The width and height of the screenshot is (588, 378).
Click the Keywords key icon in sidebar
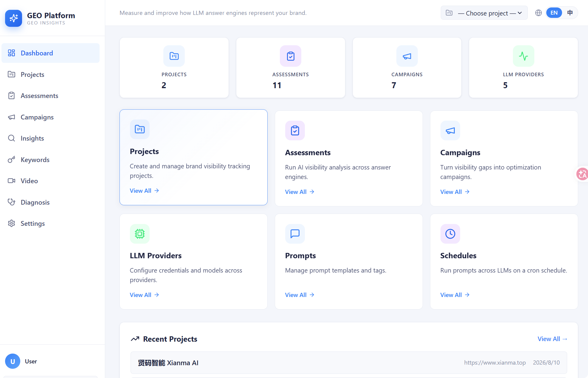(x=11, y=160)
